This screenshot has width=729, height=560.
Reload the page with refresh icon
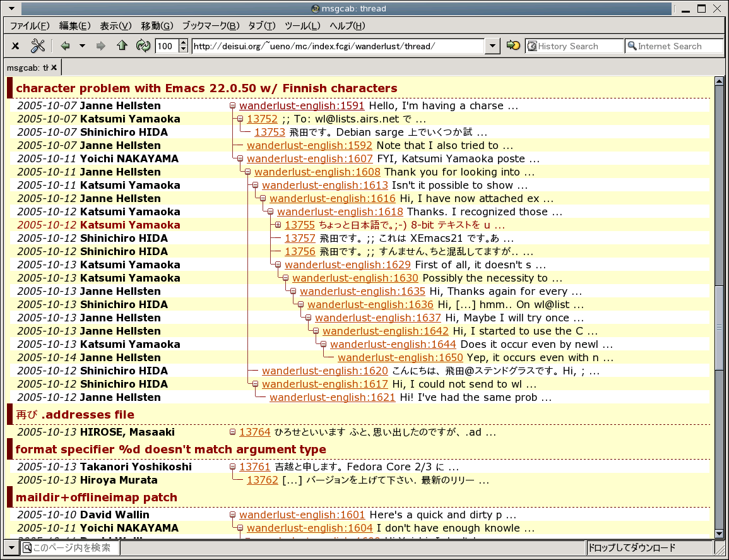tap(143, 46)
